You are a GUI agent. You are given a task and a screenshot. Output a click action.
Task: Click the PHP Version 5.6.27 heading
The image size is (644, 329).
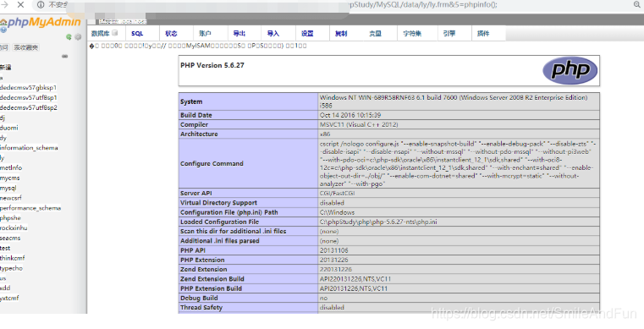pos(212,65)
